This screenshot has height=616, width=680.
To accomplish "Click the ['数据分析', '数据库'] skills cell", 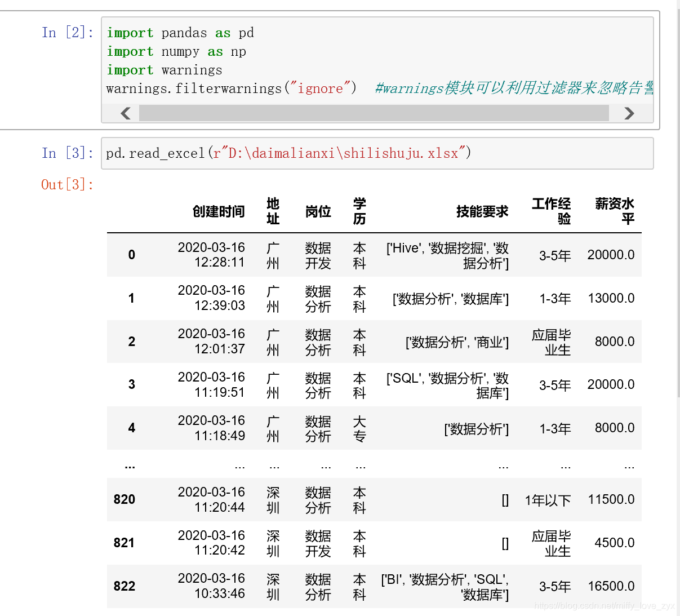I will point(451,299).
